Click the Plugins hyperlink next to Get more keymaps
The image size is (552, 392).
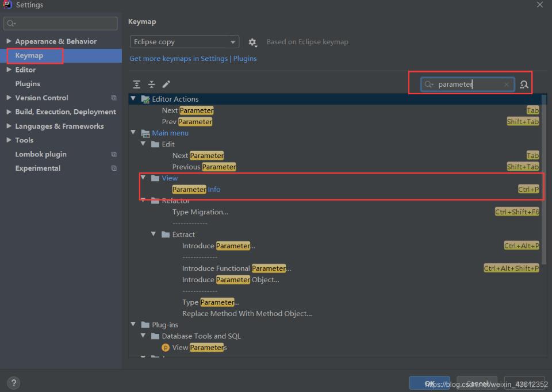coord(245,58)
